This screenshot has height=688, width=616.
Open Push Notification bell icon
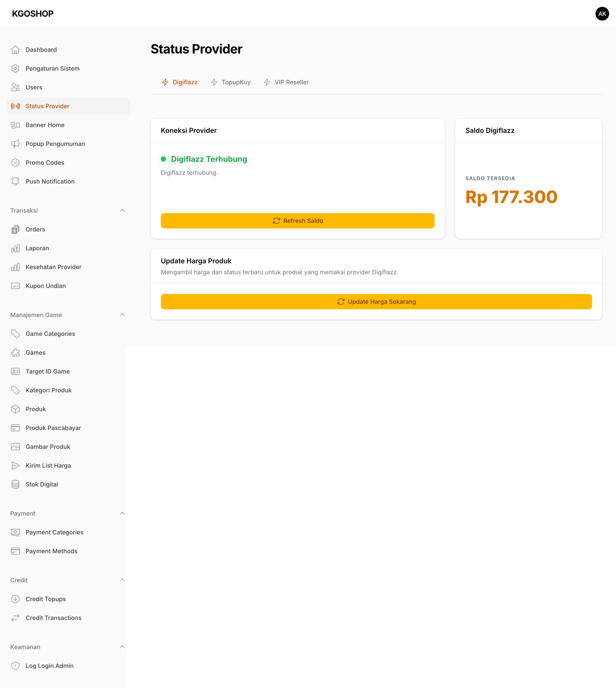(x=15, y=181)
